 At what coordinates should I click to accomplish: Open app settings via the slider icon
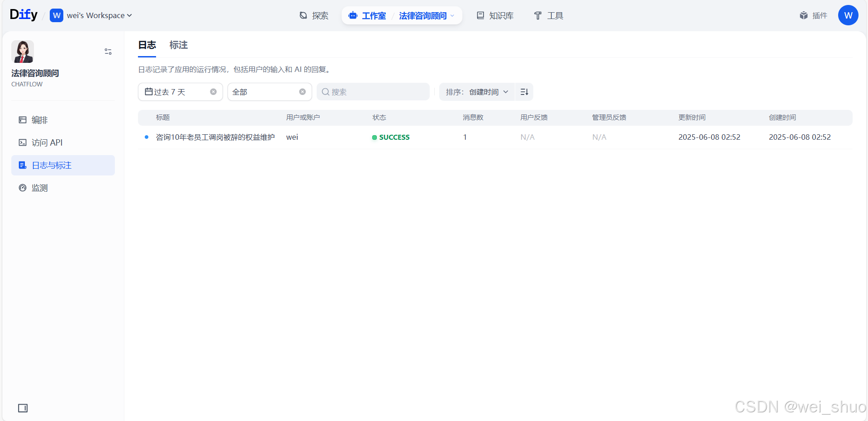[108, 52]
